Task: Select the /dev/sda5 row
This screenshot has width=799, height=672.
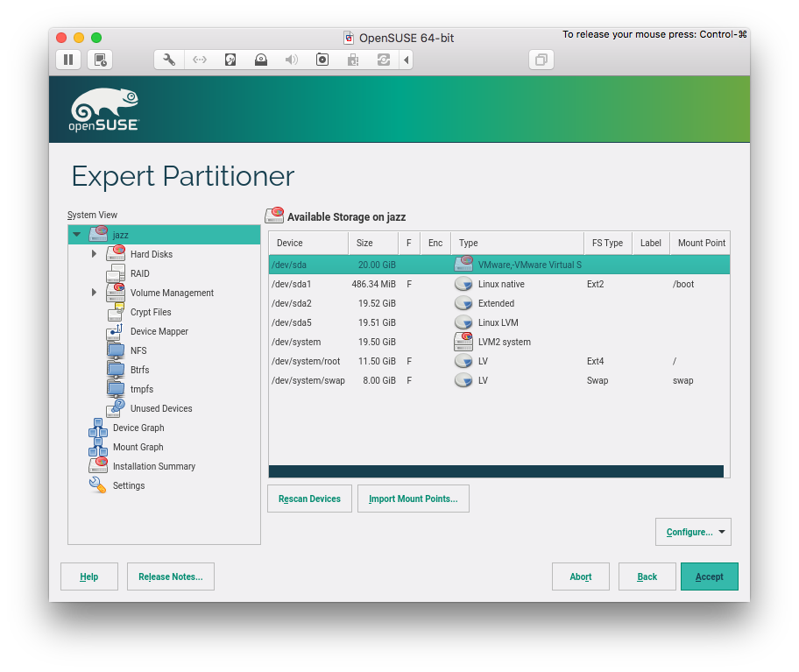Action: click(x=499, y=323)
